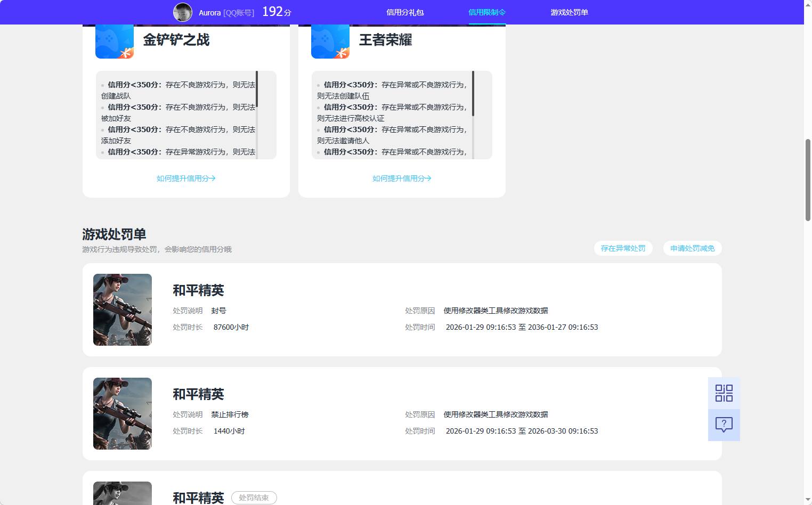Click Aurora's profile avatar
Screen dimensions: 812x505
click(x=182, y=12)
